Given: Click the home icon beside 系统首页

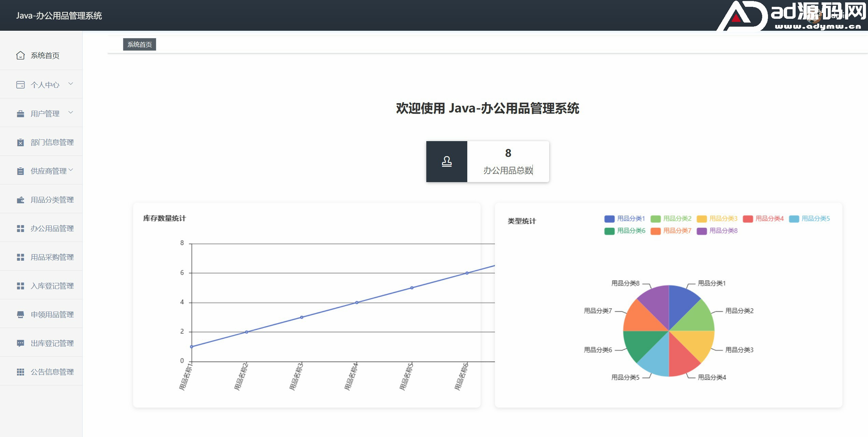Looking at the screenshot, I should coord(20,55).
